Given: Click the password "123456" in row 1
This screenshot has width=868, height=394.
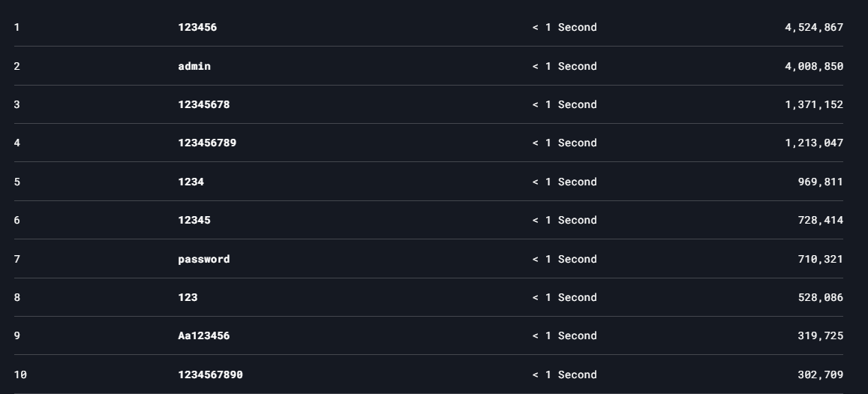Looking at the screenshot, I should pyautogui.click(x=197, y=28).
